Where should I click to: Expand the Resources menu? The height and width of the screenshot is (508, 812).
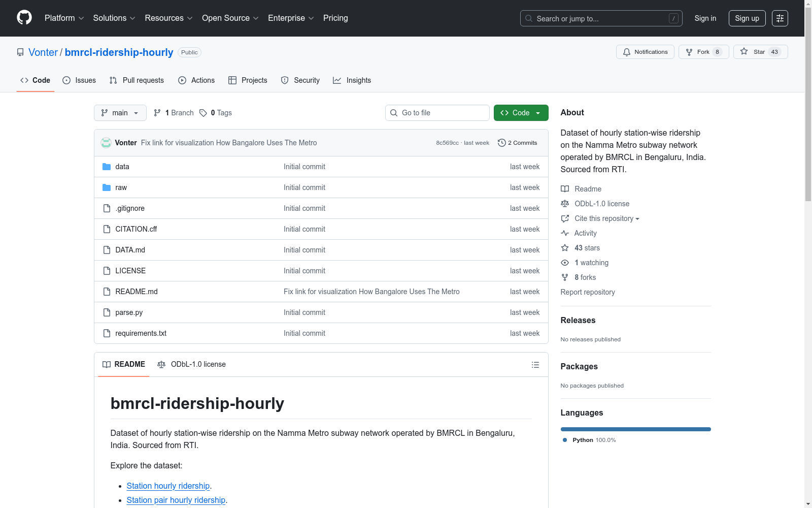coord(168,18)
